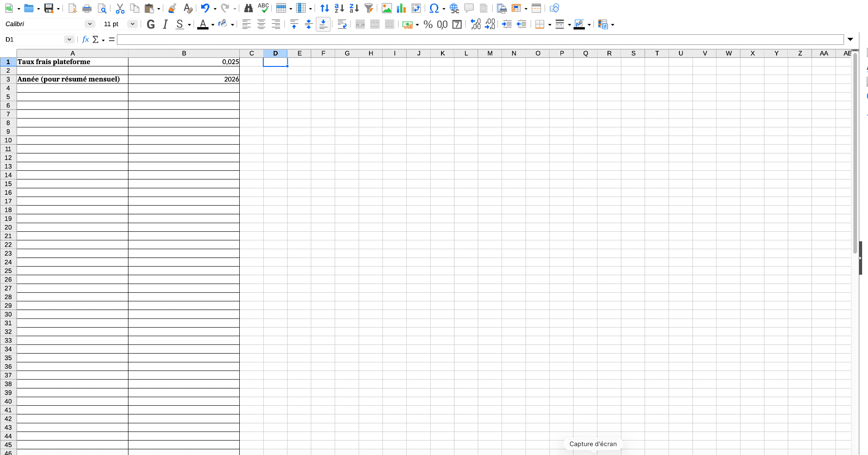Click the Insert Chart icon

[x=401, y=8]
